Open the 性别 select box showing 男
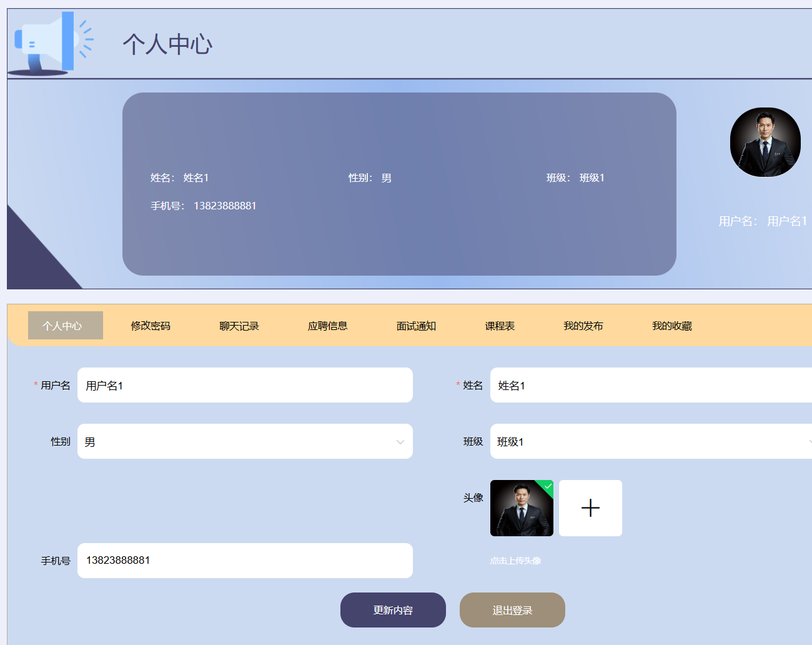Screen dimensions: 812x645 point(237,441)
